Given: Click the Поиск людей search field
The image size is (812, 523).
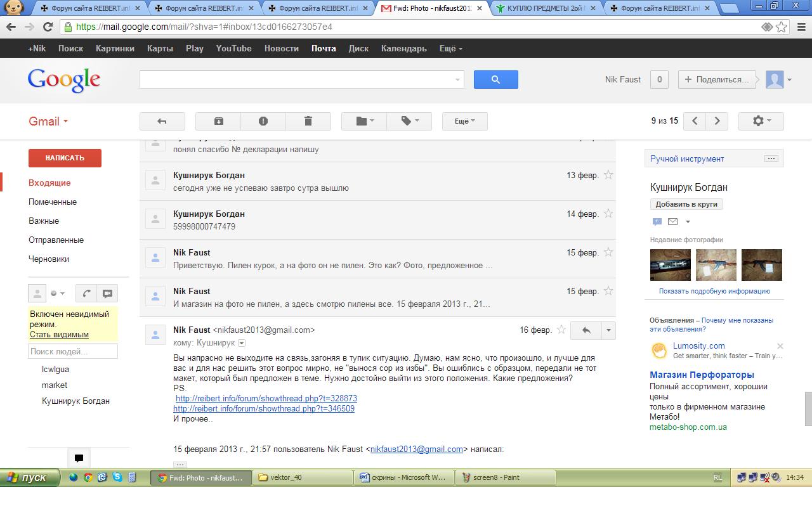Looking at the screenshot, I should coord(73,351).
